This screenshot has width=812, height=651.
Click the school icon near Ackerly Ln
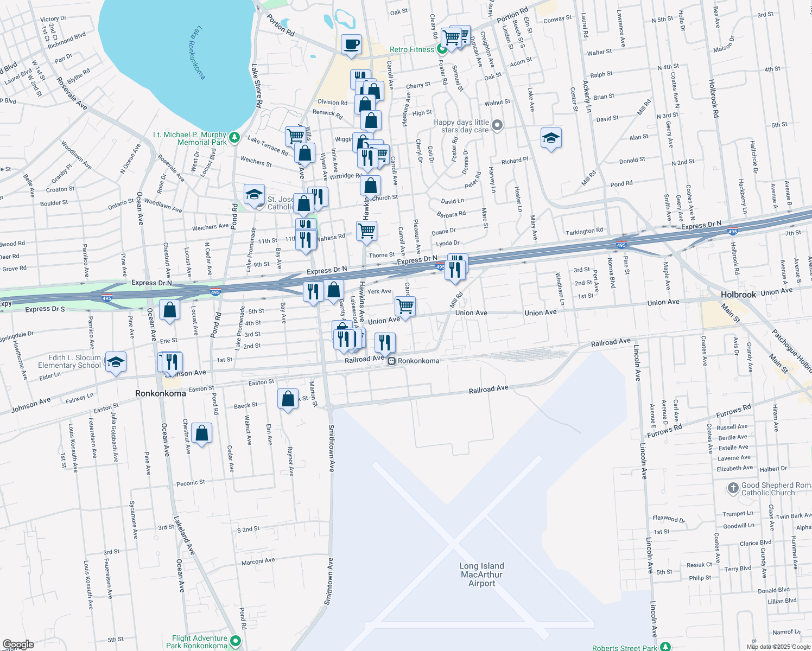pos(551,138)
